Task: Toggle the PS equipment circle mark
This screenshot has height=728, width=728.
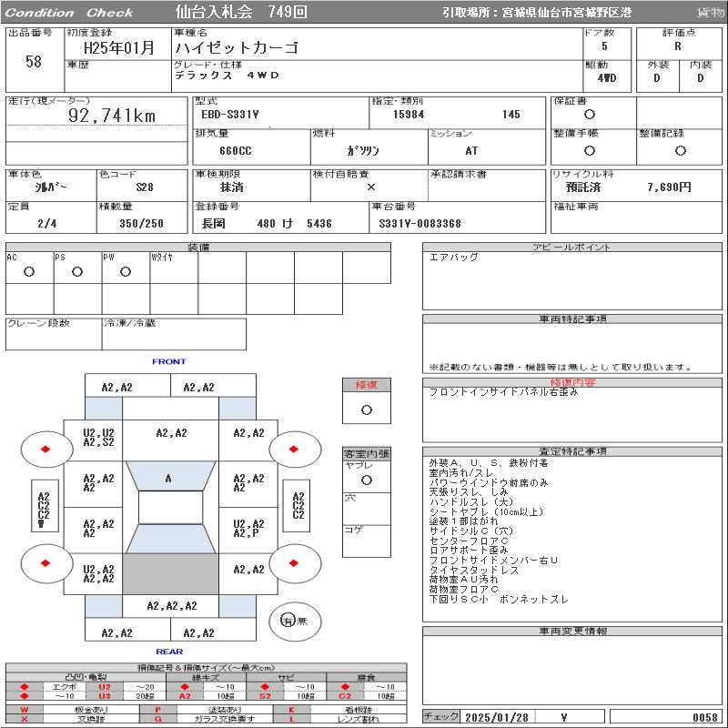Action: click(77, 271)
